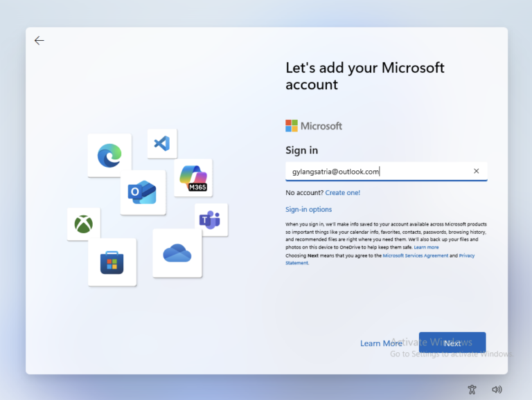Viewport: 532px width, 400px height.
Task: Click the volume speaker icon
Action: [497, 390]
